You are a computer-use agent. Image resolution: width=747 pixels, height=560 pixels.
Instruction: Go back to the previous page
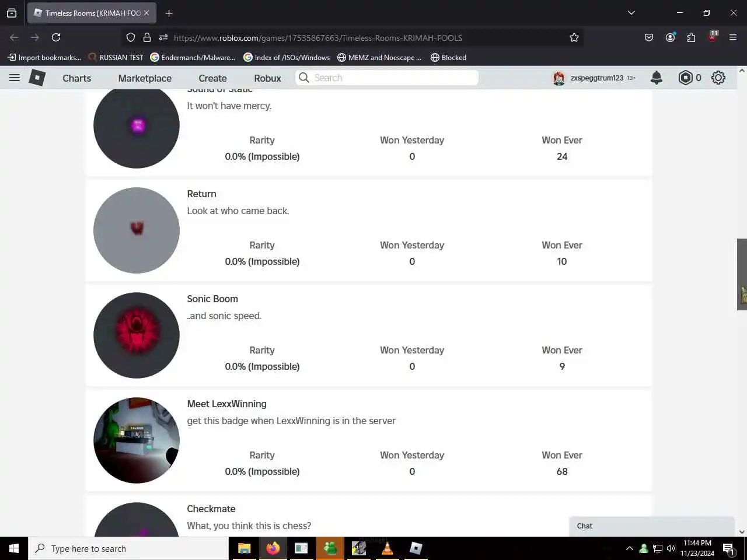pyautogui.click(x=14, y=37)
